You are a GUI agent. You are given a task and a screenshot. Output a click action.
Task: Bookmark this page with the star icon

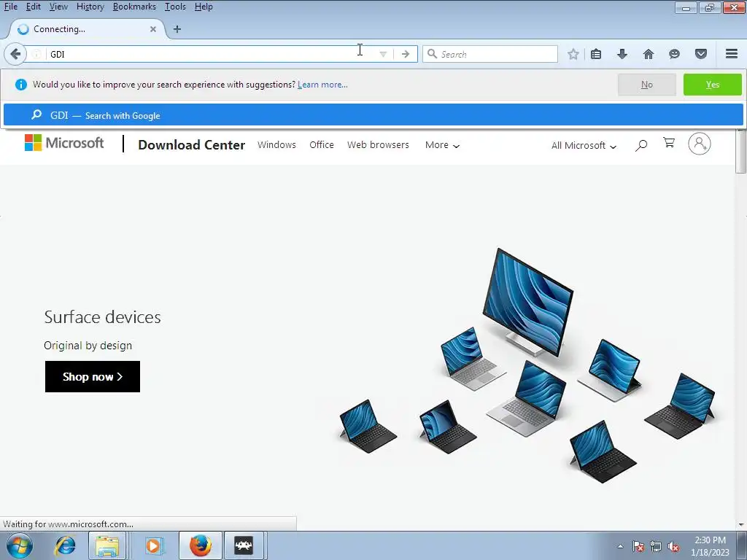click(x=573, y=54)
